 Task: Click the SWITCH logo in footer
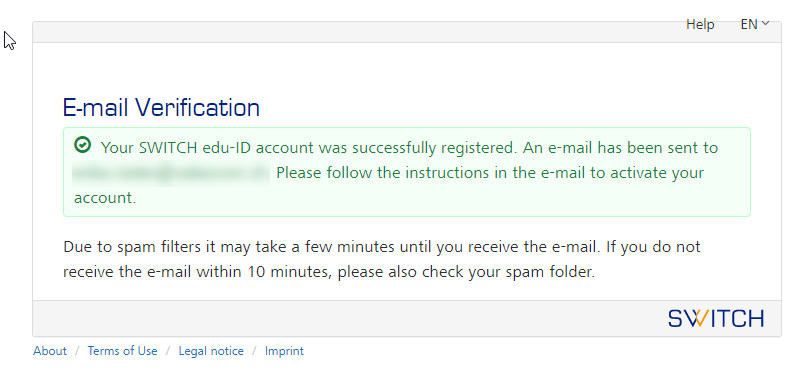[x=716, y=318]
